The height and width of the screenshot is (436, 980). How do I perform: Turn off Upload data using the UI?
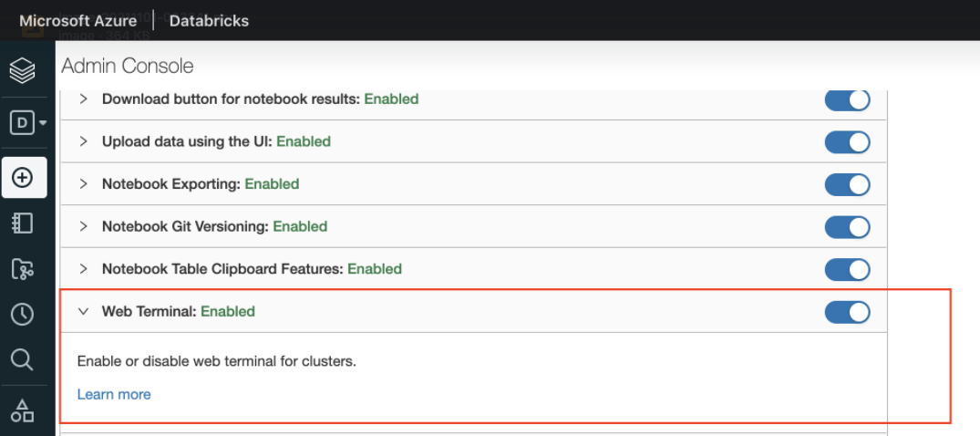coord(847,142)
